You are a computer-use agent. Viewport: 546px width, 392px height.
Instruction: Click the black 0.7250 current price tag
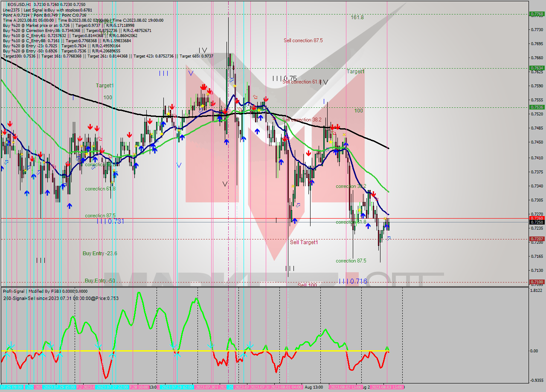536,222
